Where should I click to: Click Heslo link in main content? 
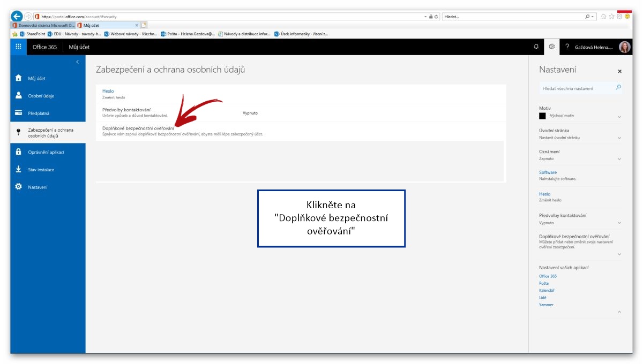tap(108, 91)
